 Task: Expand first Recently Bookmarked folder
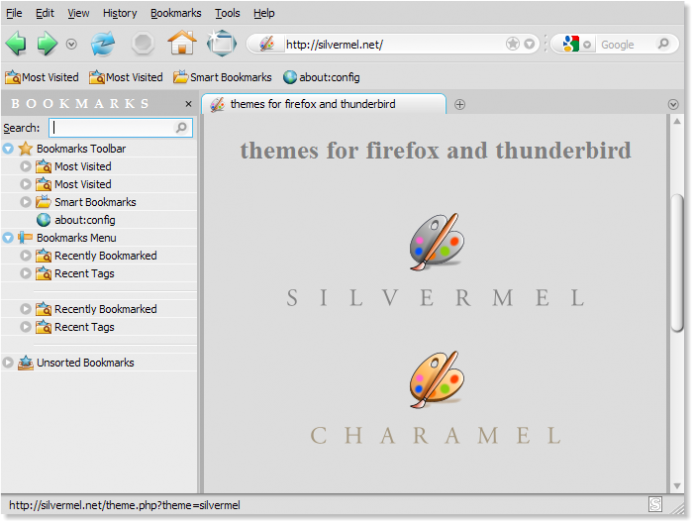pyautogui.click(x=26, y=255)
